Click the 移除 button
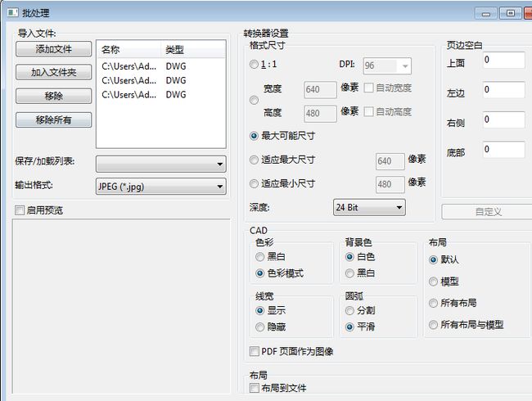Screen dimensions: 532x401 click(53, 96)
